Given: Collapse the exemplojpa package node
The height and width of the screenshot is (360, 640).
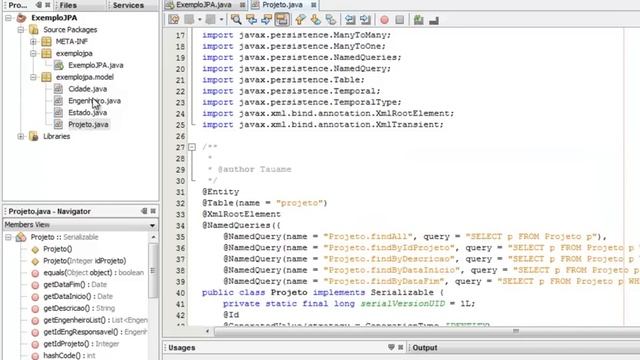Looking at the screenshot, I should click(x=33, y=53).
